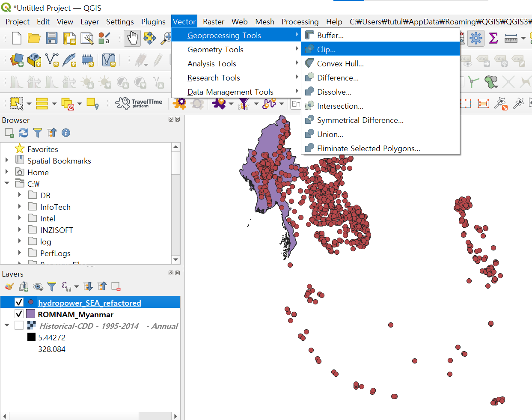Expand all layers in the Layers panel
532x420 pixels.
point(88,286)
